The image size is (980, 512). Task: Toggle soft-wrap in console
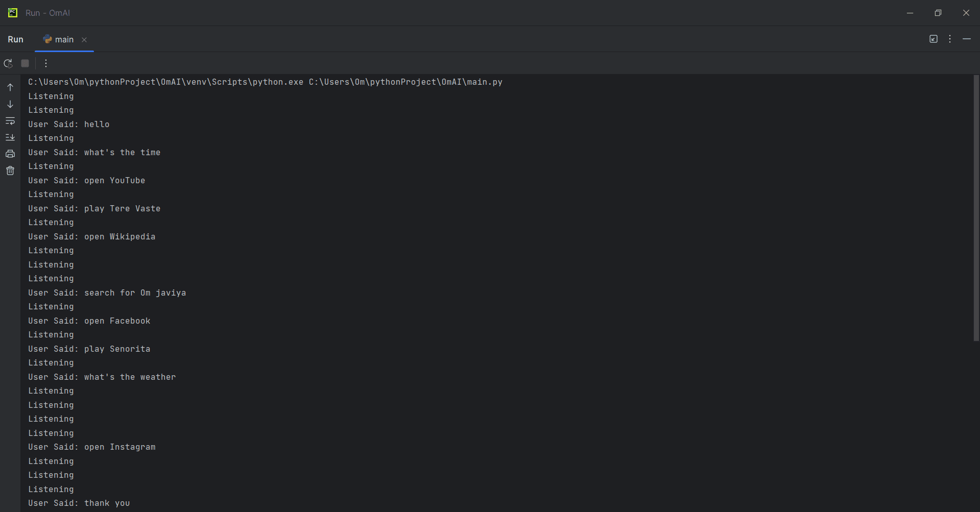(10, 121)
